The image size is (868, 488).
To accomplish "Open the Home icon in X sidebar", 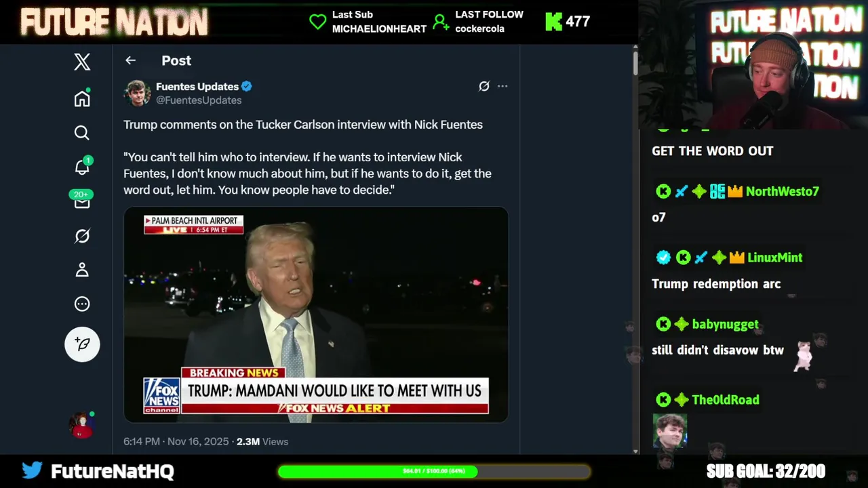I will (x=82, y=98).
